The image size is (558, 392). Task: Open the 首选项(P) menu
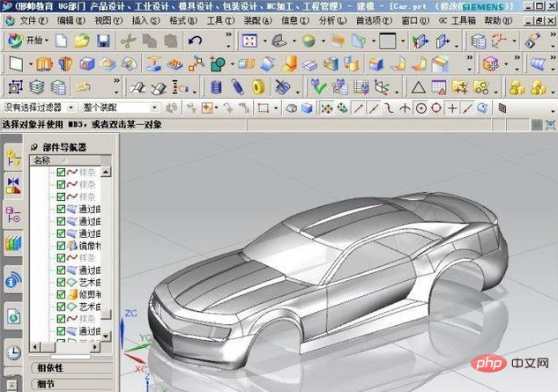[x=375, y=20]
